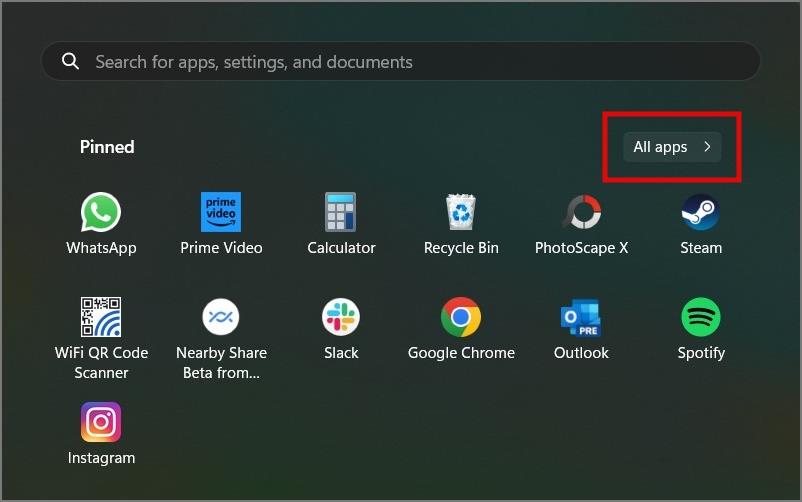
Task: Open Nearby Share Beta icon
Action: 221,317
